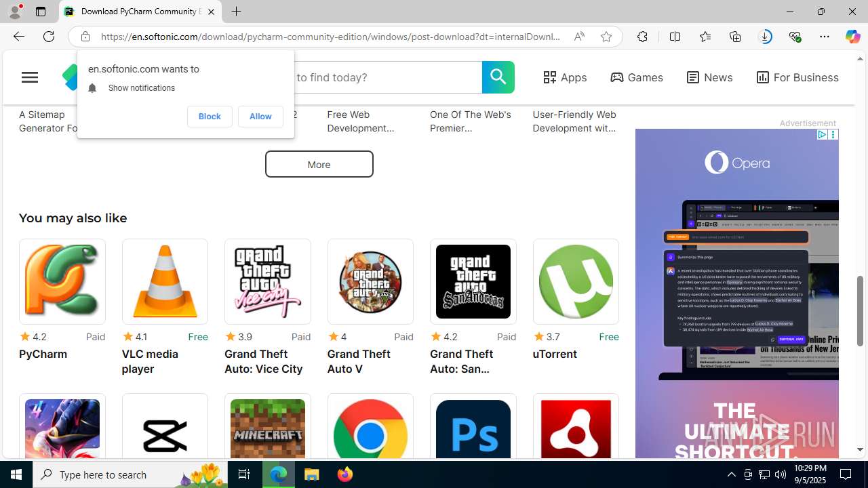Open the Downloads icon

pyautogui.click(x=765, y=37)
